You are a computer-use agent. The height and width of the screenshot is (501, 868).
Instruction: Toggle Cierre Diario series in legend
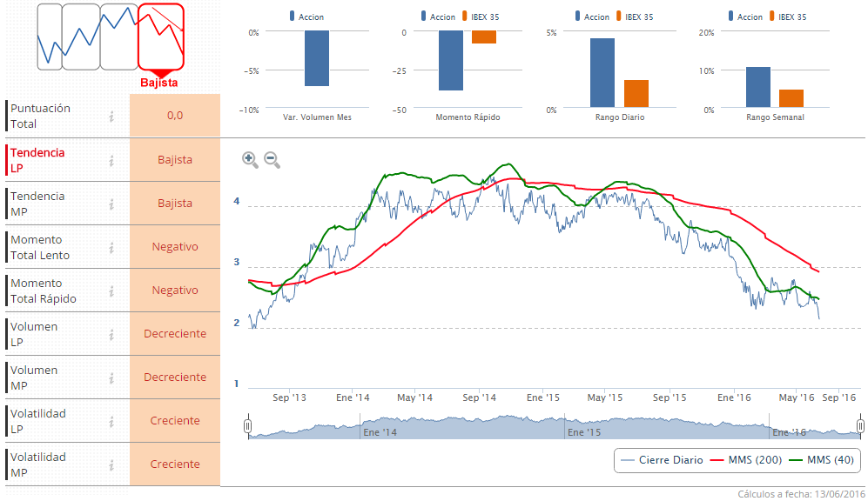tap(662, 460)
